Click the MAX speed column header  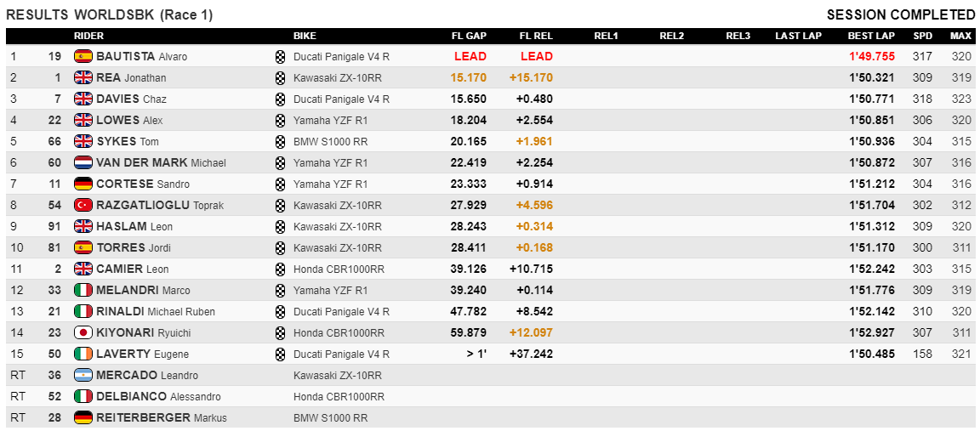click(960, 37)
